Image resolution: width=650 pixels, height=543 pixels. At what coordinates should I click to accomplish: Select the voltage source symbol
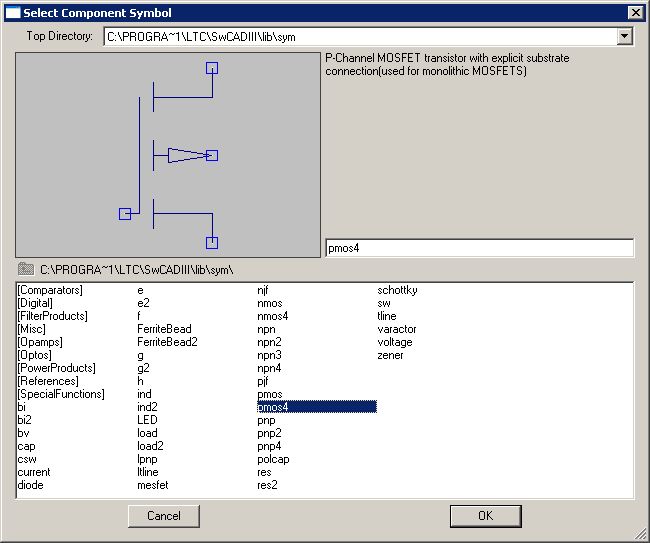click(394, 342)
